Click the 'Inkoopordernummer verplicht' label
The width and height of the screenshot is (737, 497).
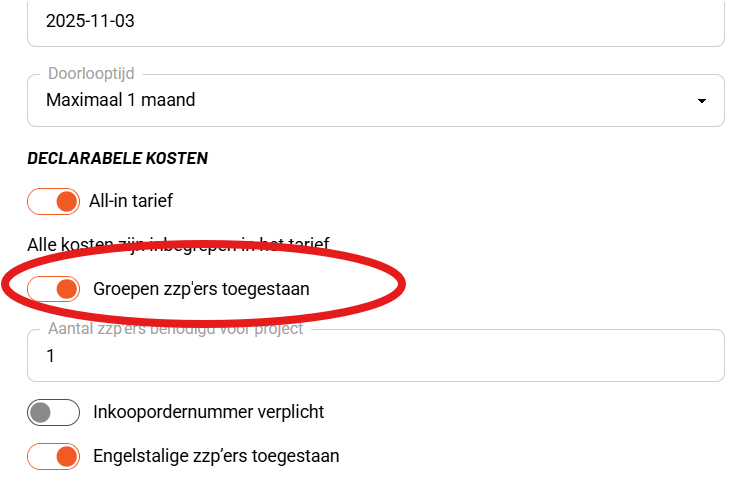208,412
